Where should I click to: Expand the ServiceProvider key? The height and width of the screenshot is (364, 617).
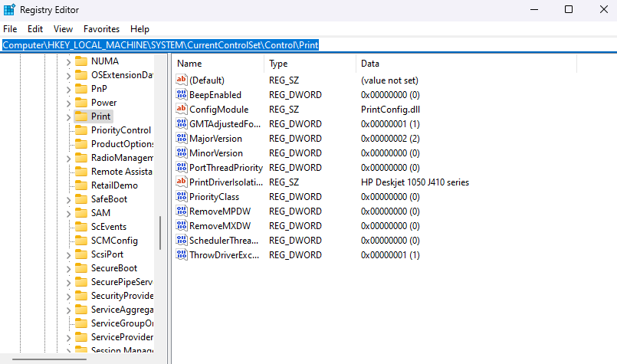pos(68,338)
